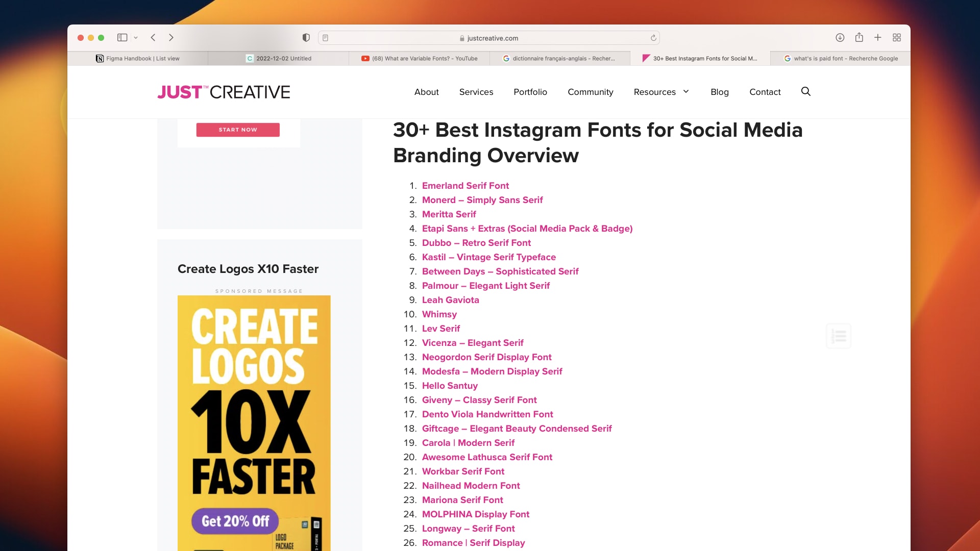Open the privacy report shield icon
This screenshot has width=980, height=551.
point(306,38)
